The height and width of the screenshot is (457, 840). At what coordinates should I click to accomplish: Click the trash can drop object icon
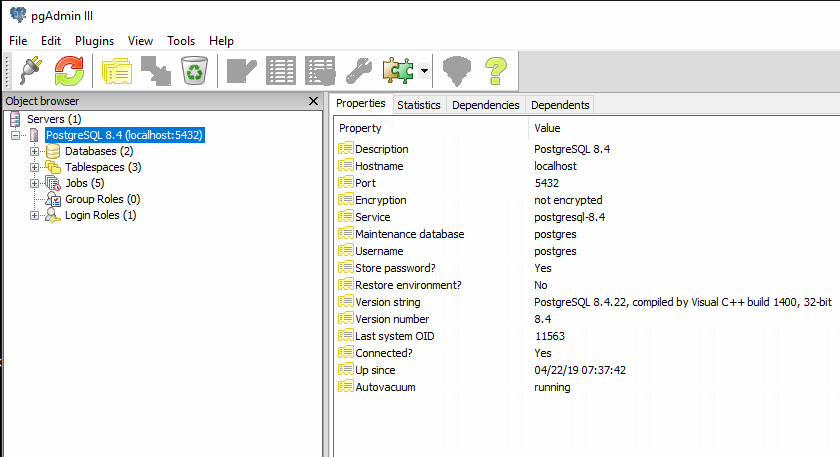194,71
